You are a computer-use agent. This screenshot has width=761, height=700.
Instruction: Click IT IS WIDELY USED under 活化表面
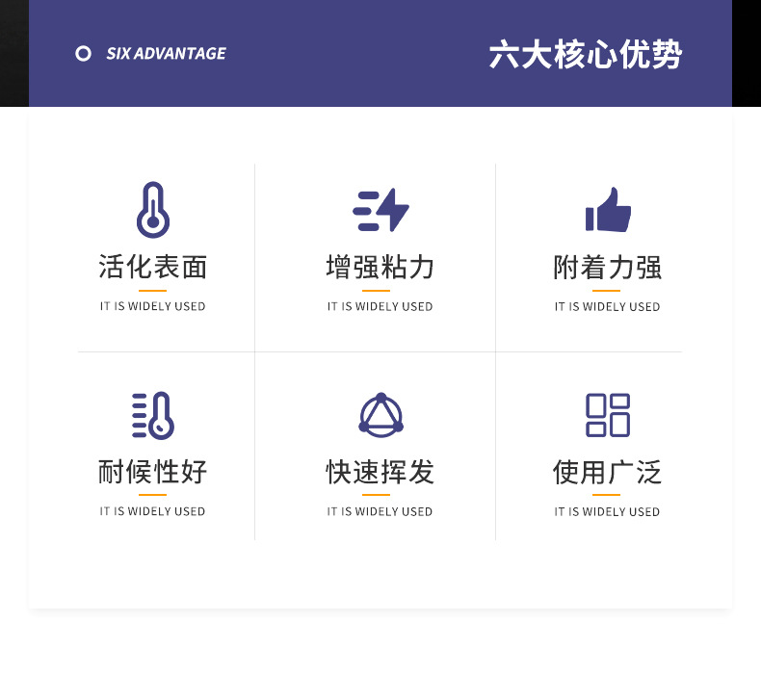click(x=152, y=306)
